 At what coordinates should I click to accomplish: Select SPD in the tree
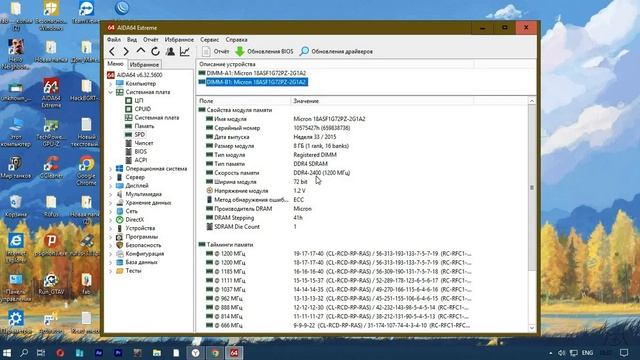click(135, 134)
